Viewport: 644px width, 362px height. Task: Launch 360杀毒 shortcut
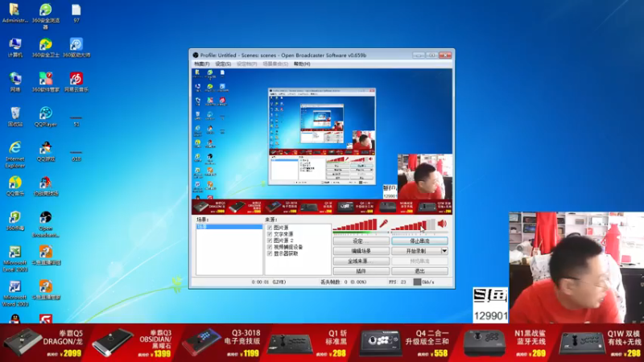(x=14, y=220)
